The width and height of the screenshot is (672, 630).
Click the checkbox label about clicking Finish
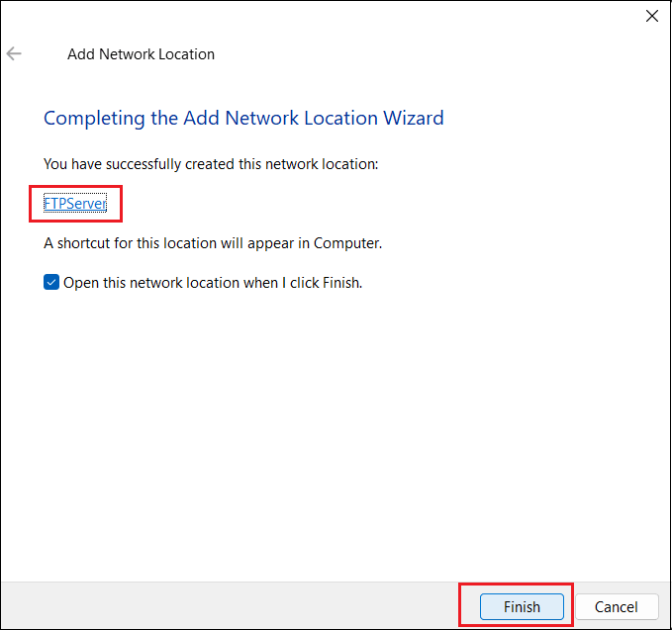point(213,283)
